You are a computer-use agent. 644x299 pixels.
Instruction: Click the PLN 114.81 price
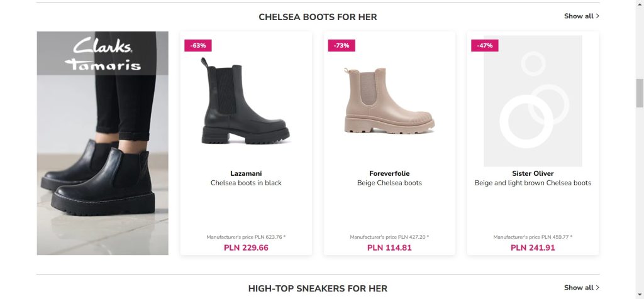click(x=389, y=247)
